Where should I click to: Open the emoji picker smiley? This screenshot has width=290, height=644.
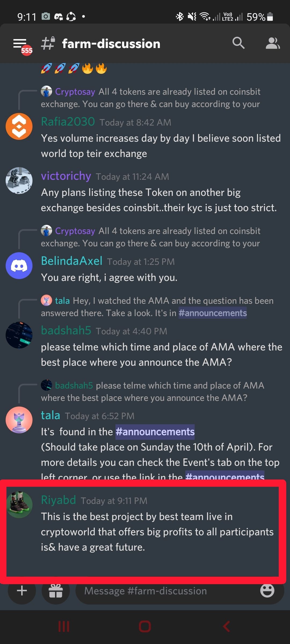(267, 590)
